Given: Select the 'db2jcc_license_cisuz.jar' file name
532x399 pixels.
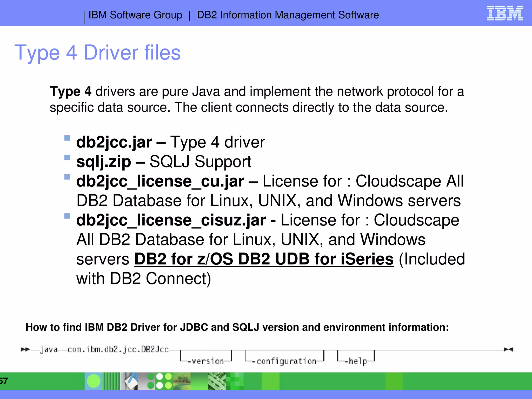Looking at the screenshot, I should (x=171, y=220).
